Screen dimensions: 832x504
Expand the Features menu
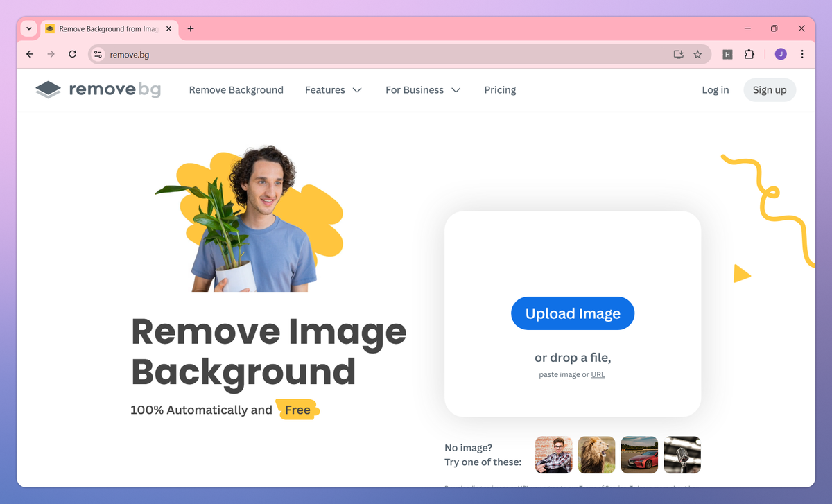pyautogui.click(x=333, y=90)
